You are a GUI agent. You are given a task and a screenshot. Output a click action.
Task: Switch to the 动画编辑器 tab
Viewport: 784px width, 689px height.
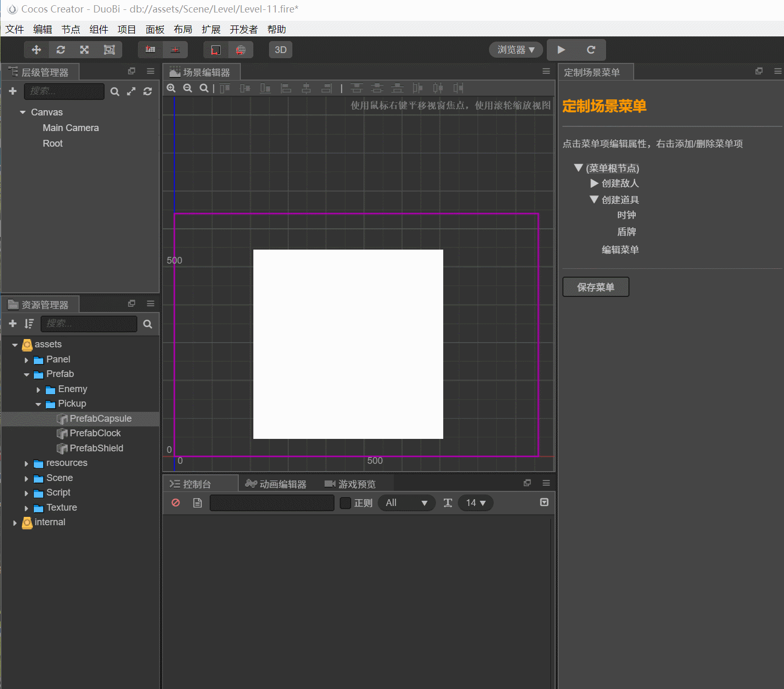pyautogui.click(x=276, y=484)
